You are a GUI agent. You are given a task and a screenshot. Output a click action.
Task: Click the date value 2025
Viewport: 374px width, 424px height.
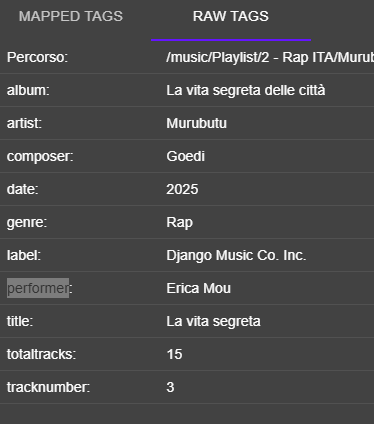pyautogui.click(x=182, y=189)
